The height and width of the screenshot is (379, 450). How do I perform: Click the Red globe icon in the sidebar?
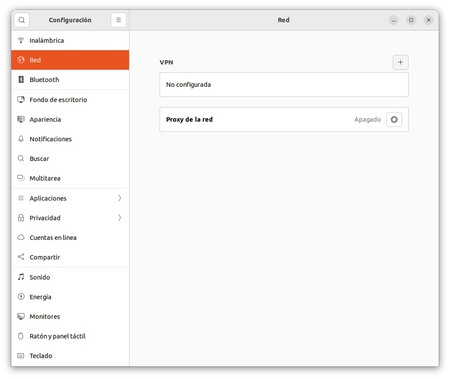[x=21, y=60]
